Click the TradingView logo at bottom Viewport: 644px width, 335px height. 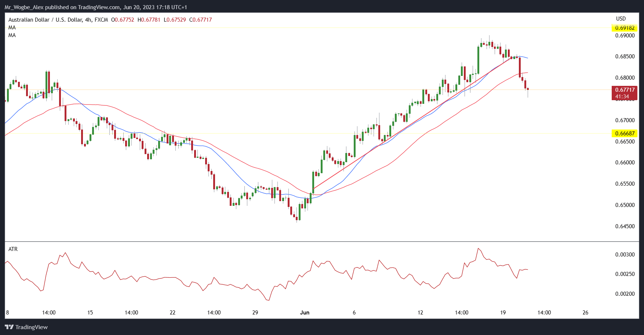tap(26, 327)
